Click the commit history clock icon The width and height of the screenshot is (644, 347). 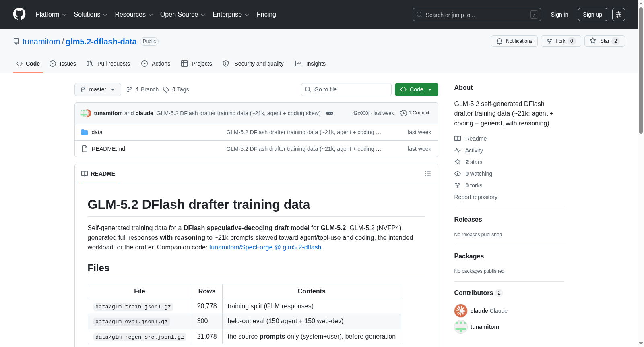pyautogui.click(x=403, y=113)
